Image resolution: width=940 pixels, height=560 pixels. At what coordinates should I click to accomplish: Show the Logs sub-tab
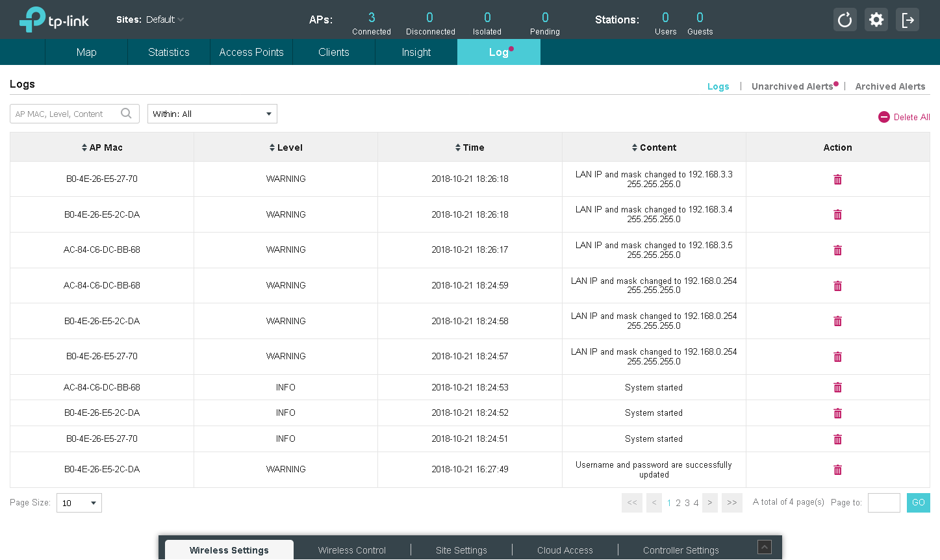[718, 86]
